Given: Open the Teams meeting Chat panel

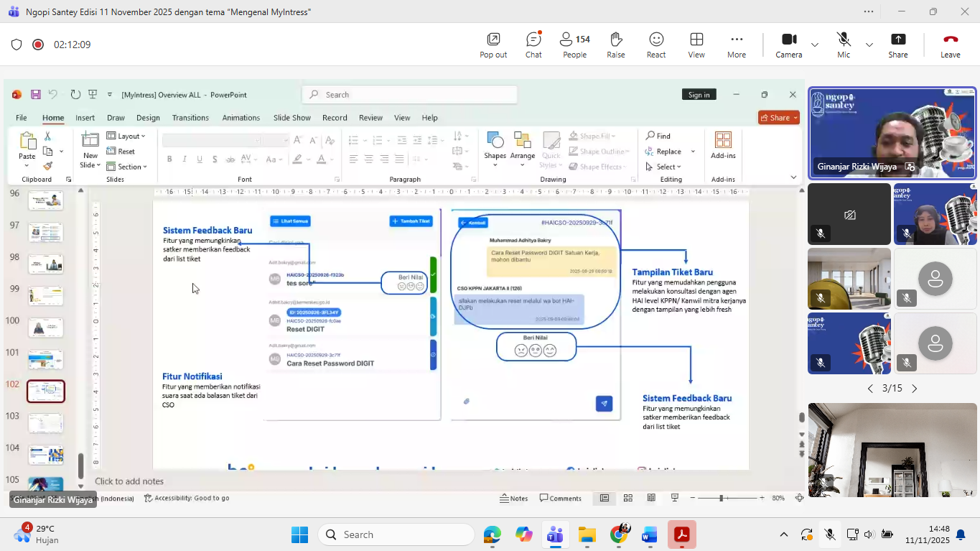Looking at the screenshot, I should (x=533, y=45).
